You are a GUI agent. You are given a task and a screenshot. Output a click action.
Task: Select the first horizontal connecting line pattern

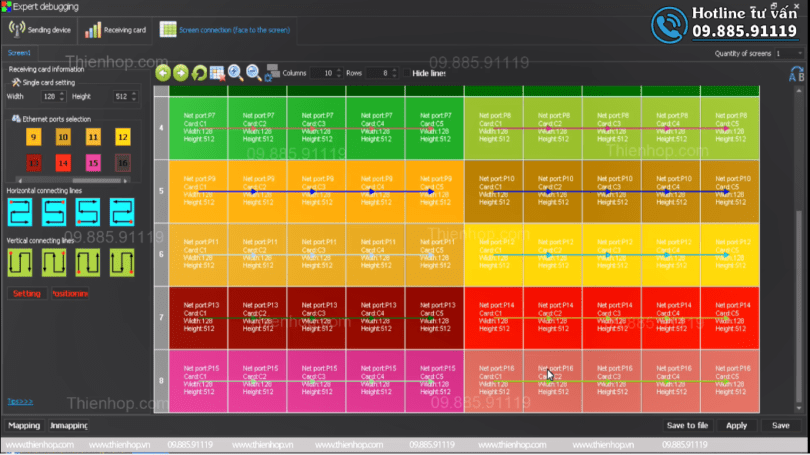(x=21, y=211)
